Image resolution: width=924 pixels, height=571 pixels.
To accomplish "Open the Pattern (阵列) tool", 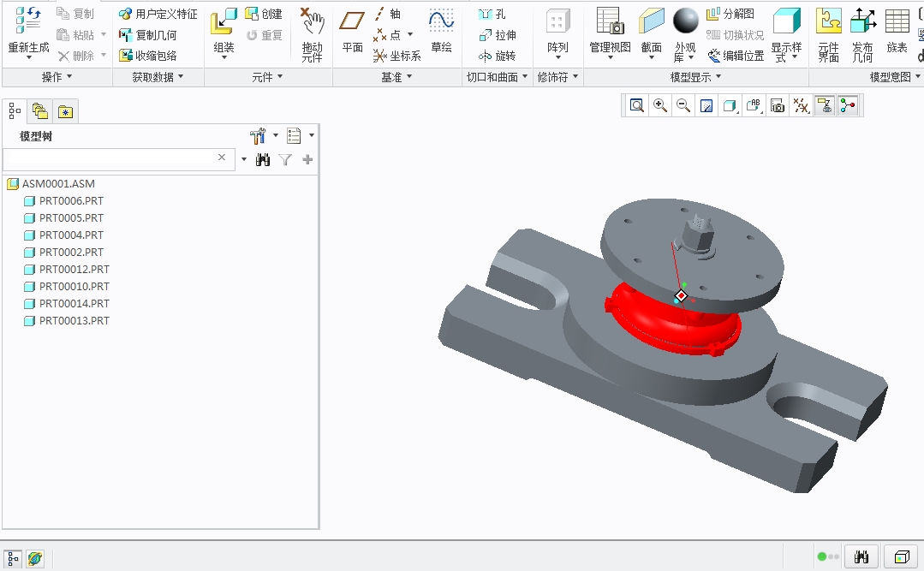I will click(x=557, y=22).
